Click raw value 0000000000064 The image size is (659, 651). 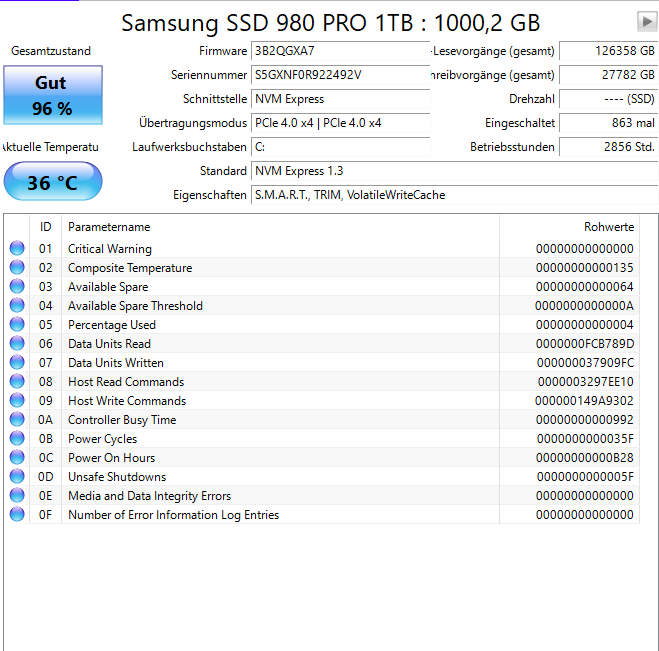pos(585,287)
